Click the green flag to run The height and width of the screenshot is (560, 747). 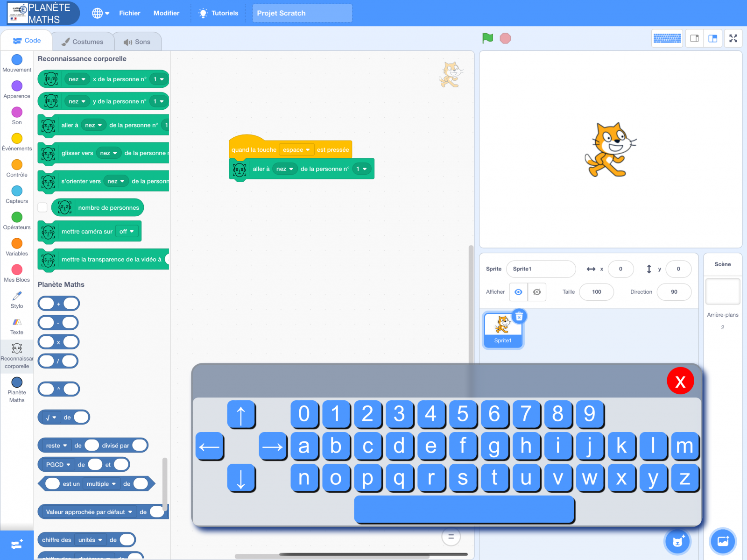487,38
